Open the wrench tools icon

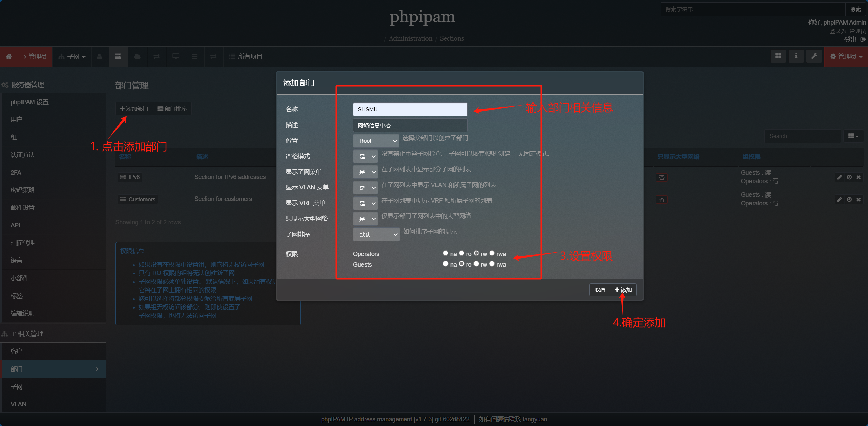tap(814, 56)
